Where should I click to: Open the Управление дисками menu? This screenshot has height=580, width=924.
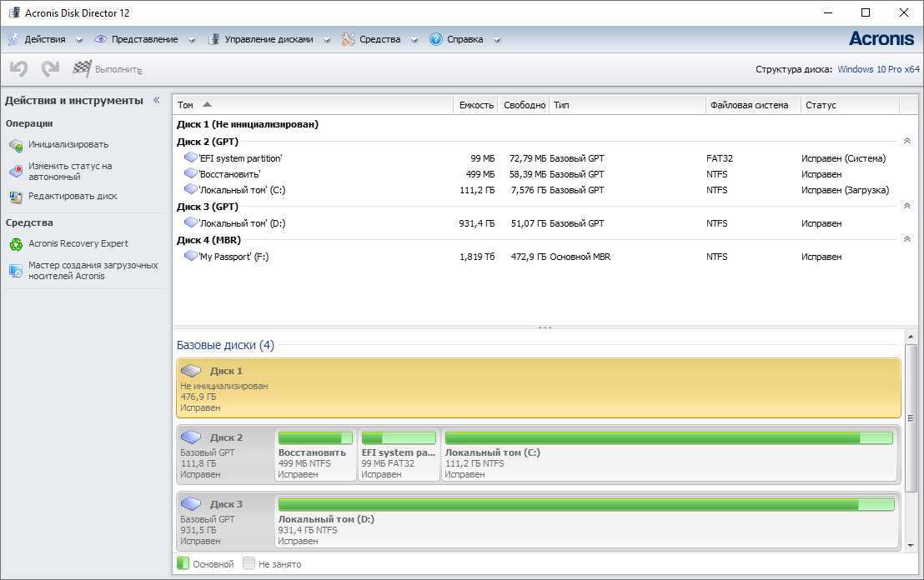click(269, 39)
